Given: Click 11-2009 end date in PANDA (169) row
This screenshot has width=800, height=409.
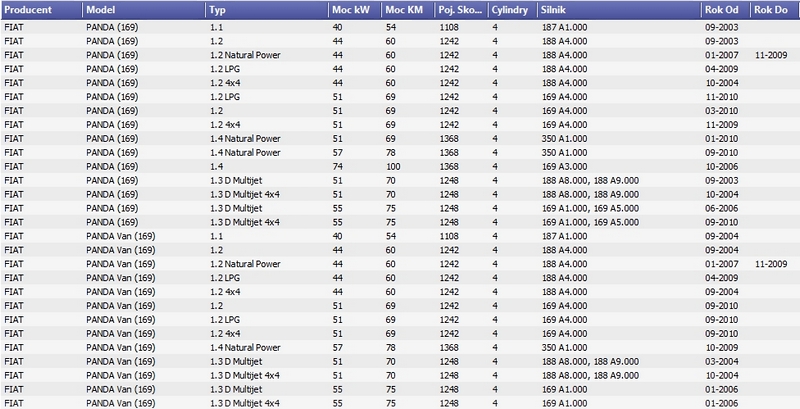Looking at the screenshot, I should (771, 55).
